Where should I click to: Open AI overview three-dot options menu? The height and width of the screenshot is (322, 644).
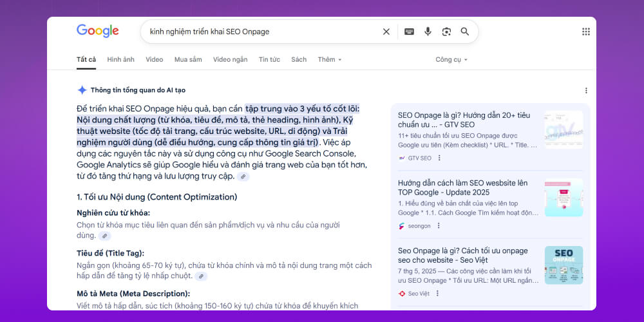tap(586, 90)
